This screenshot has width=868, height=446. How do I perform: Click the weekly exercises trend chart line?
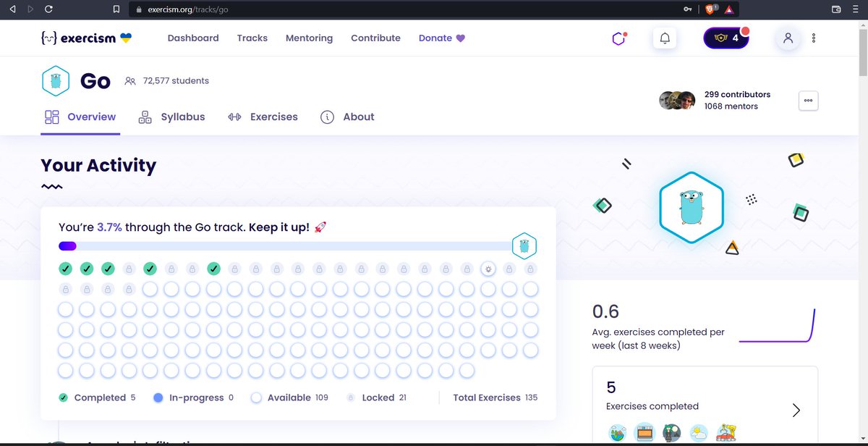click(x=777, y=326)
